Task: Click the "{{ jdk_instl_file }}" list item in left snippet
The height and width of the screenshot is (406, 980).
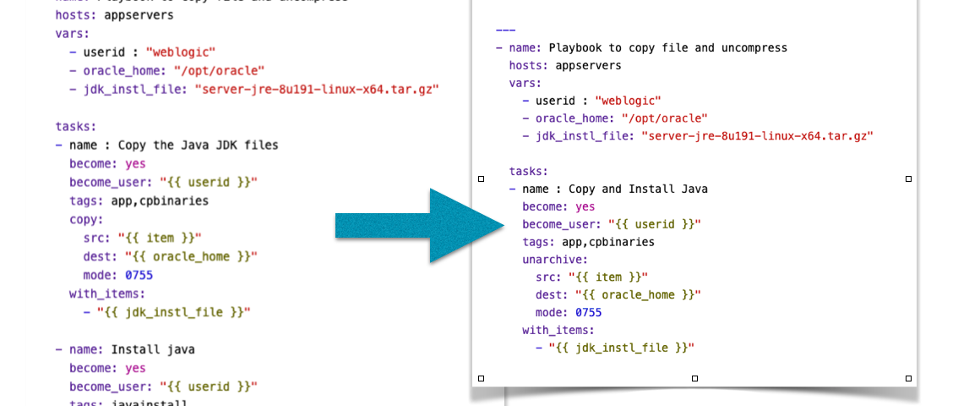Action: click(167, 312)
